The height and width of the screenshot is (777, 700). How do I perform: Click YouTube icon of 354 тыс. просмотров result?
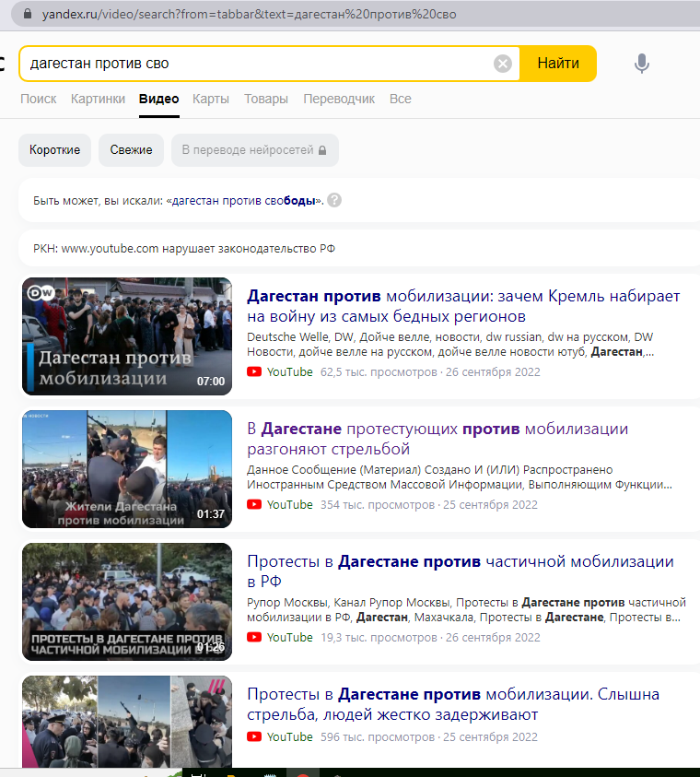point(254,504)
